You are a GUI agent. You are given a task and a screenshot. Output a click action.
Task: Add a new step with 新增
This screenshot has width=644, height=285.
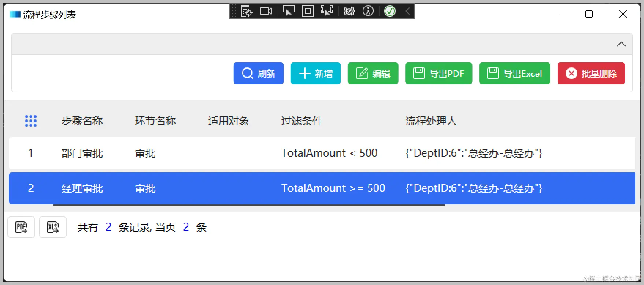coord(315,73)
